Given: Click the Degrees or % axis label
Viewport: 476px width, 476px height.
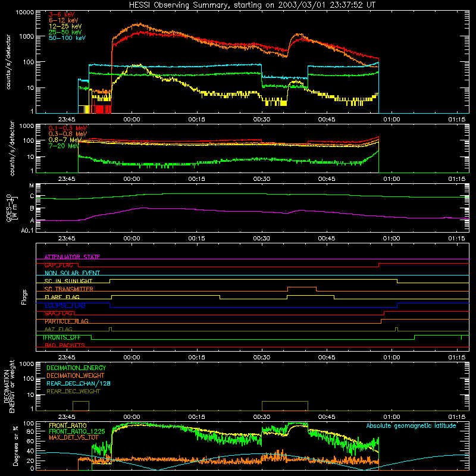Looking at the screenshot, I should (x=15, y=446).
